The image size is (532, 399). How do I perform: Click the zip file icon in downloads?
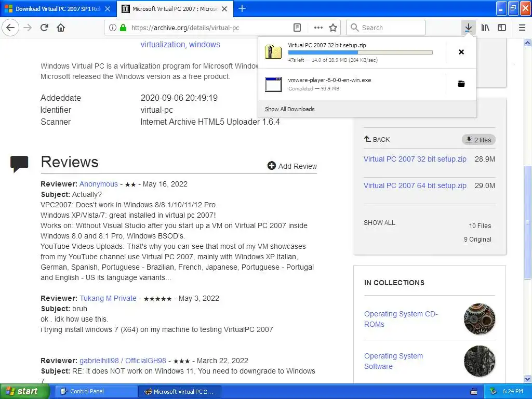click(x=273, y=52)
